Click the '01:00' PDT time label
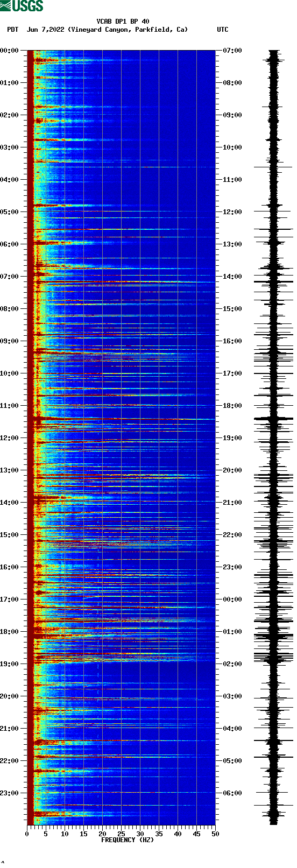The image size is (297, 868). pos(10,83)
